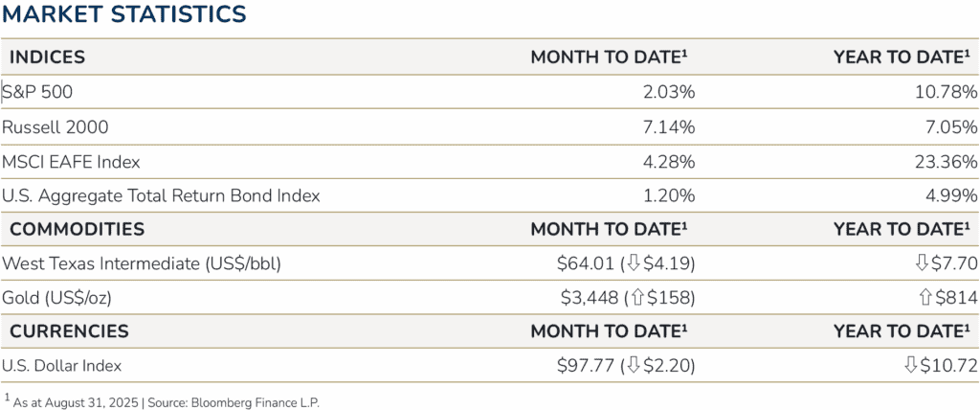Click the down arrow next to $7.70
980x410 pixels.
point(922,263)
